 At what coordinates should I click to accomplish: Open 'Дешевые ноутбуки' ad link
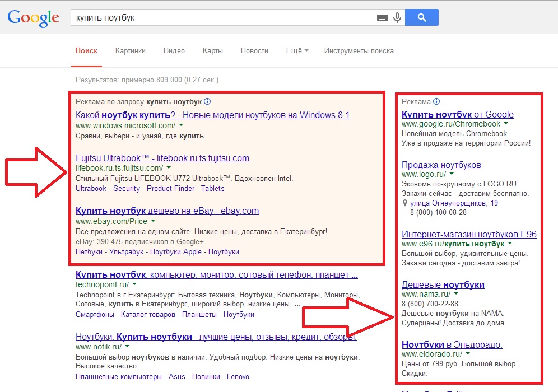click(x=443, y=285)
